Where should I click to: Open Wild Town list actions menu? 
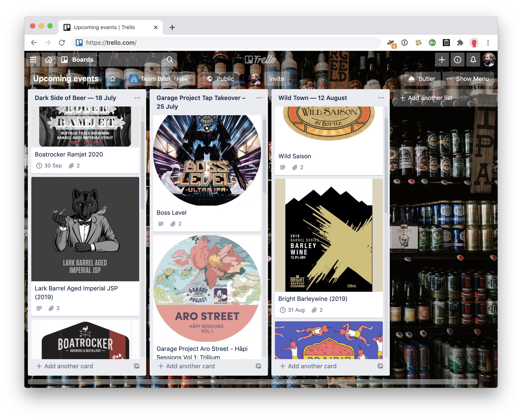[x=381, y=98]
